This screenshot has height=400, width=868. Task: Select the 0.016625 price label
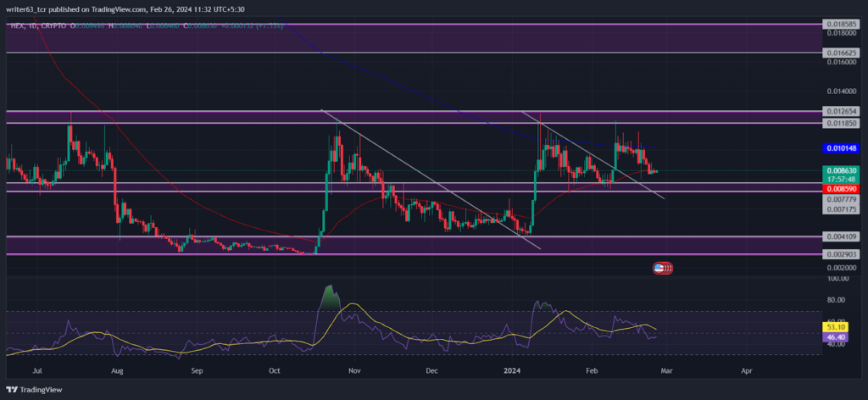coord(840,53)
